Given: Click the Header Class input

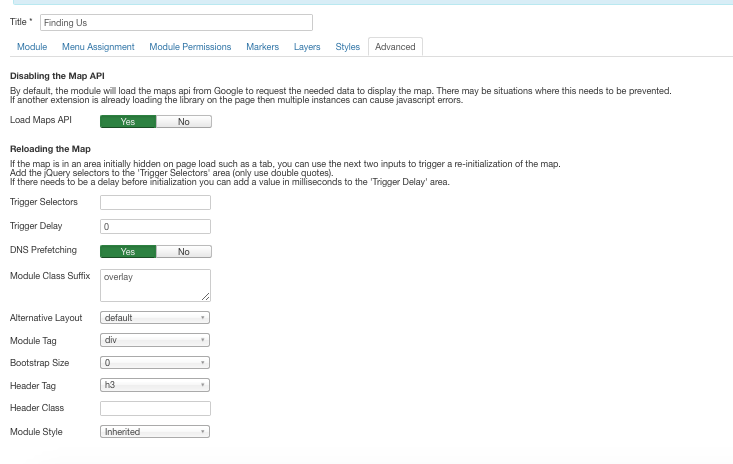Looking at the screenshot, I should click(155, 408).
